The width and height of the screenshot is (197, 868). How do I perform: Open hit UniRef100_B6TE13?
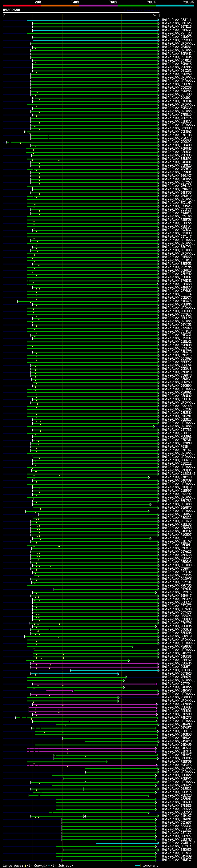pos(177,26)
